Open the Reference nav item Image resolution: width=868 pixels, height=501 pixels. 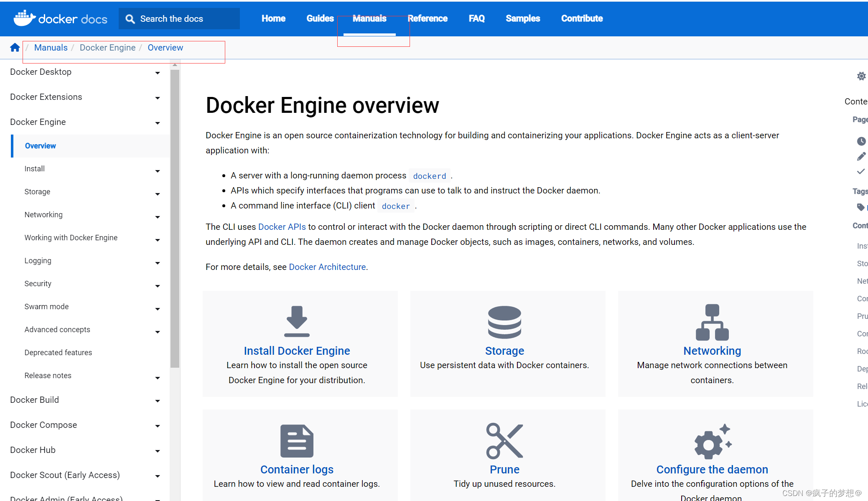[x=428, y=18]
